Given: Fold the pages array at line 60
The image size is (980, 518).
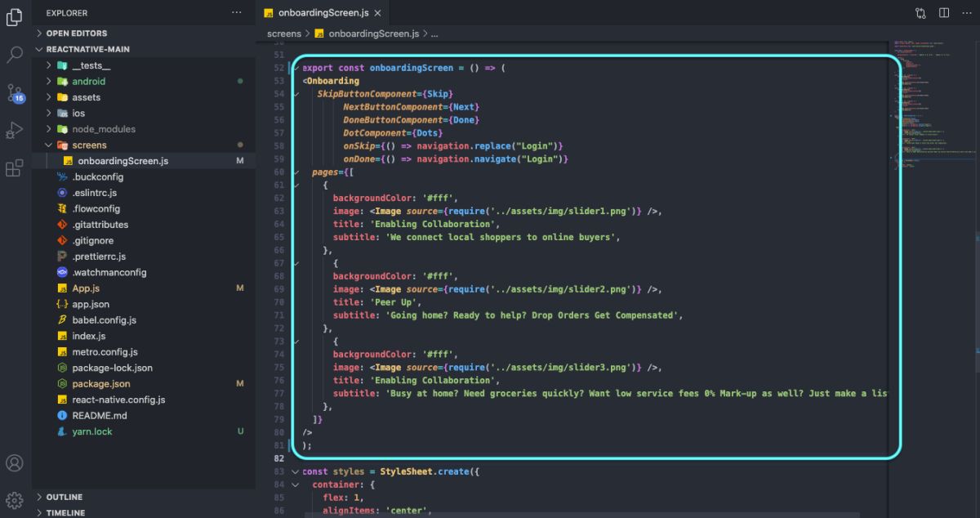Looking at the screenshot, I should click(296, 172).
